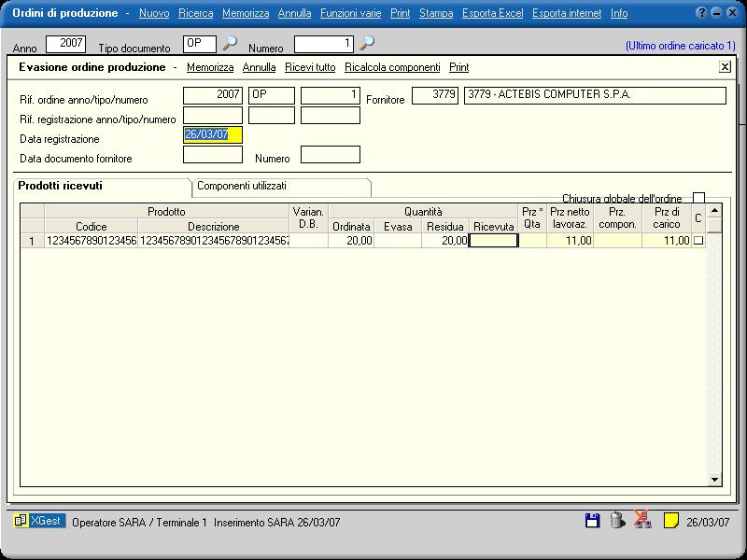This screenshot has width=747, height=560.
Task: Click Memorizza in the top menu bar
Action: tap(246, 13)
